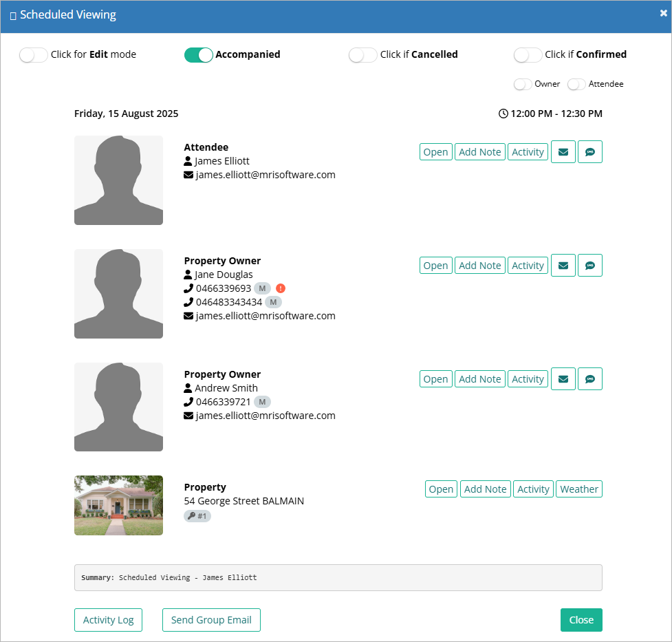Screen dimensions: 672x642
Task: Click the email envelope icon for Attendee James Elliott
Action: [x=563, y=151]
